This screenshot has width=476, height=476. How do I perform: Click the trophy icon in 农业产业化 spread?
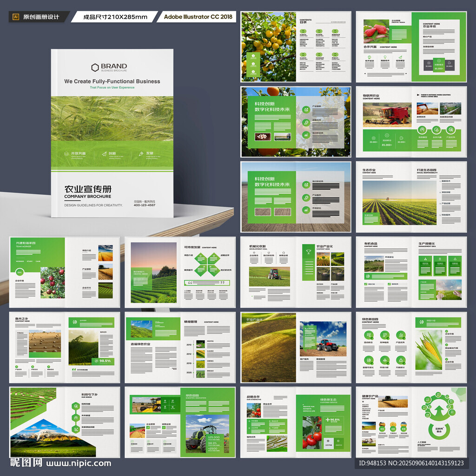point(309,251)
